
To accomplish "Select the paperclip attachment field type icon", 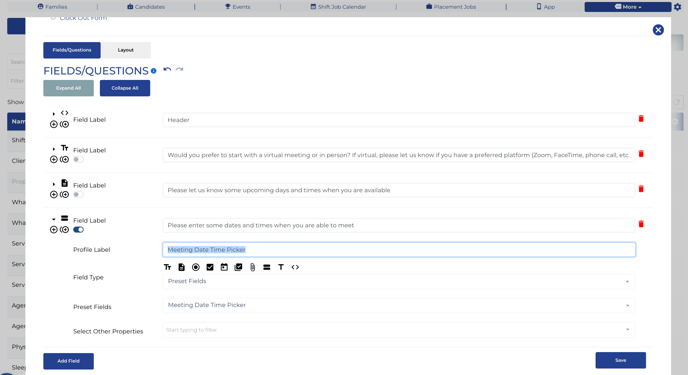I will pos(253,267).
